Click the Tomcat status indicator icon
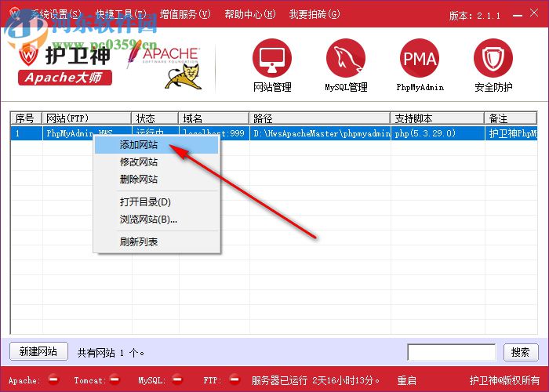549x392 pixels. pyautogui.click(x=115, y=379)
